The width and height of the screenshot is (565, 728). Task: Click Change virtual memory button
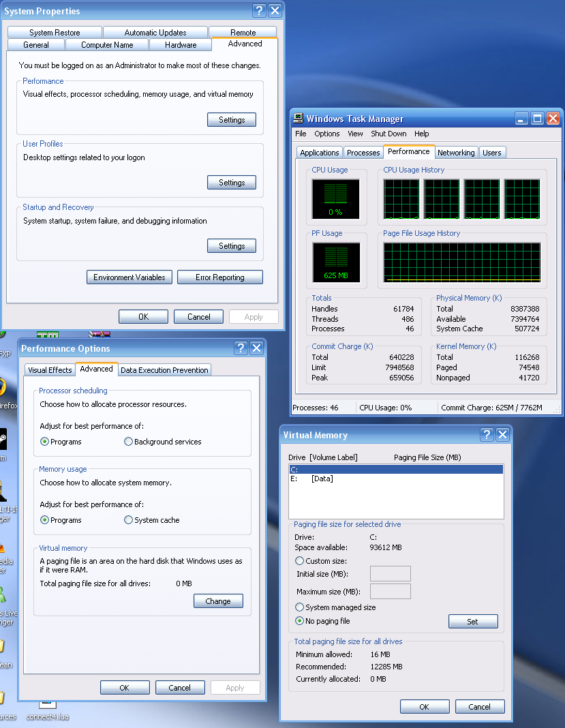tap(218, 601)
